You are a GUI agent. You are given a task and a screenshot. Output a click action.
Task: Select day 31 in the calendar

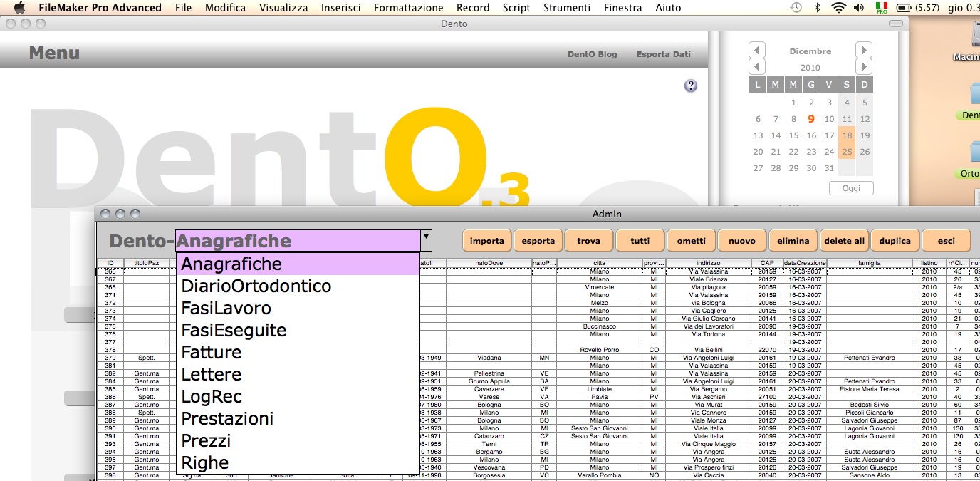coord(829,168)
